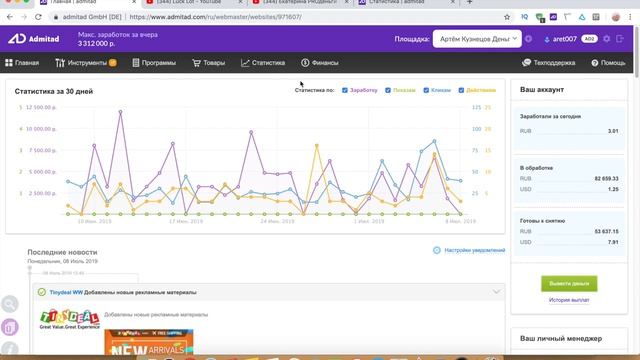Click the Admitad extension icon in toolbar
640x360 pixels.
tap(553, 17)
